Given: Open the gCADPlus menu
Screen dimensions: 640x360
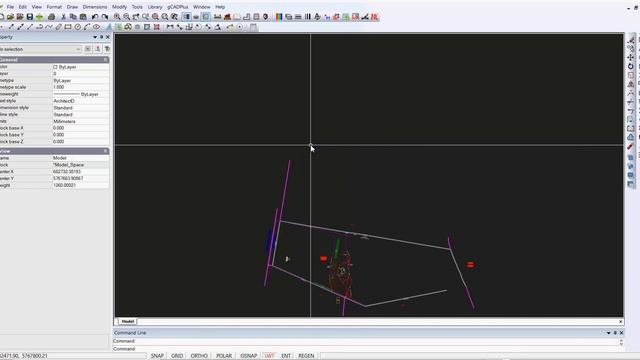Looking at the screenshot, I should (178, 7).
